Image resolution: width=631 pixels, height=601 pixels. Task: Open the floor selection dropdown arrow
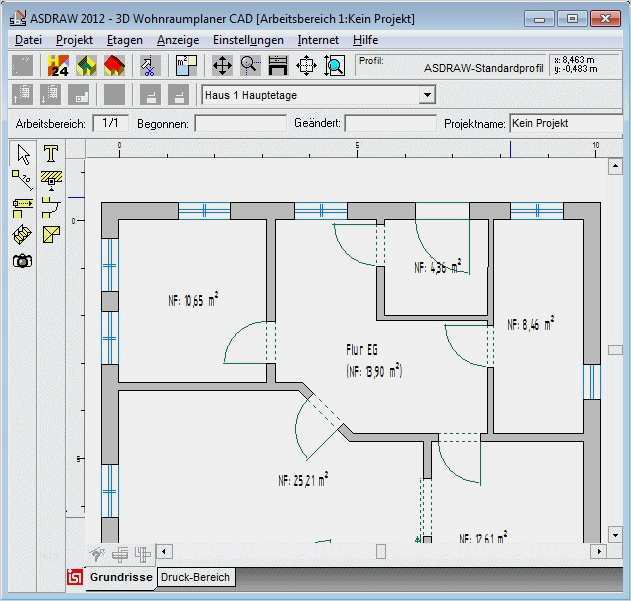[x=427, y=95]
